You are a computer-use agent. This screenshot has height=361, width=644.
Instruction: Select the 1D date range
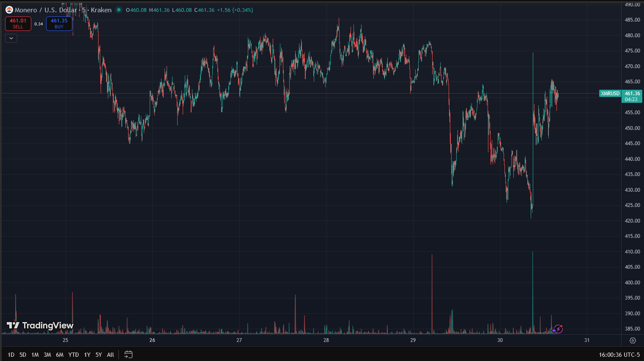11,355
